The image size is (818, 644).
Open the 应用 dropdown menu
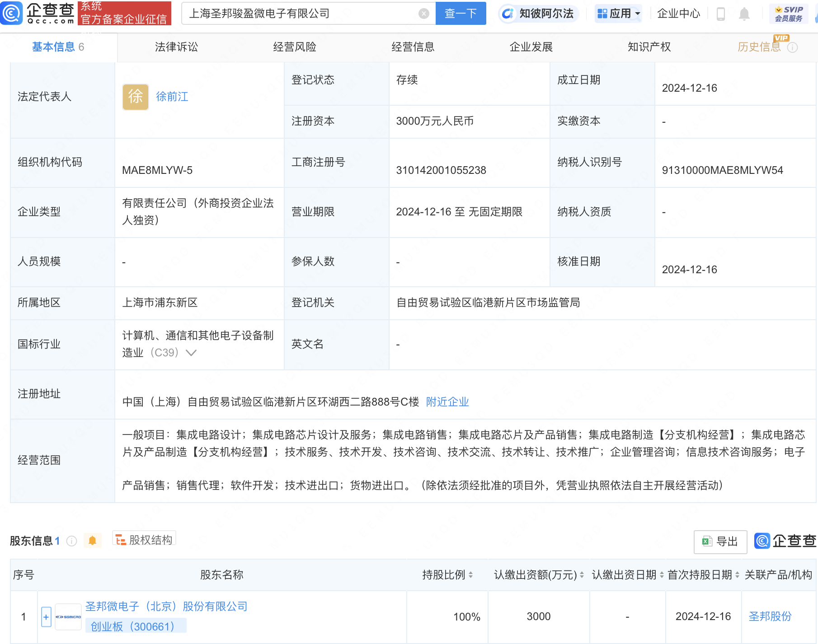tap(618, 14)
